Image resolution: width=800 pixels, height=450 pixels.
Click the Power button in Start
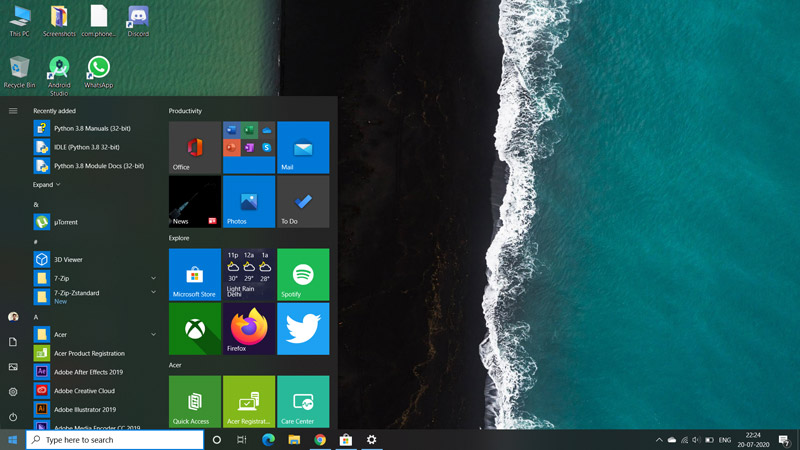(13, 417)
